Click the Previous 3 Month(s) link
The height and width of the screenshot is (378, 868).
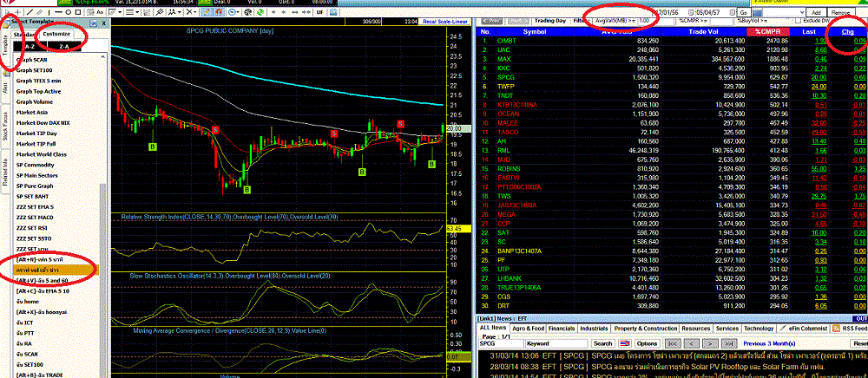[x=769, y=343]
